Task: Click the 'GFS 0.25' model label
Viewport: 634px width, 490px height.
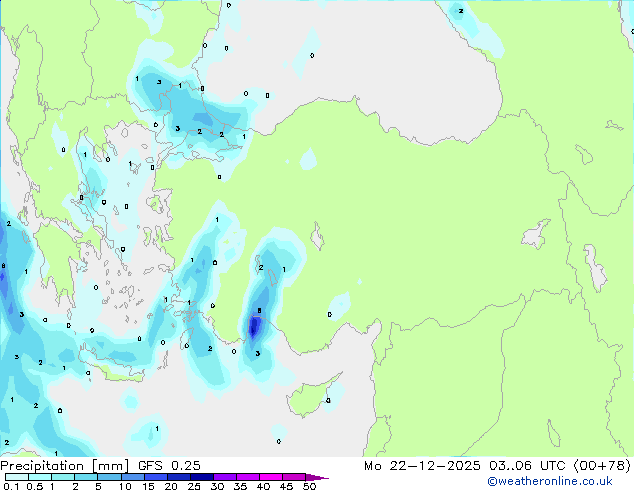Action: tap(169, 466)
